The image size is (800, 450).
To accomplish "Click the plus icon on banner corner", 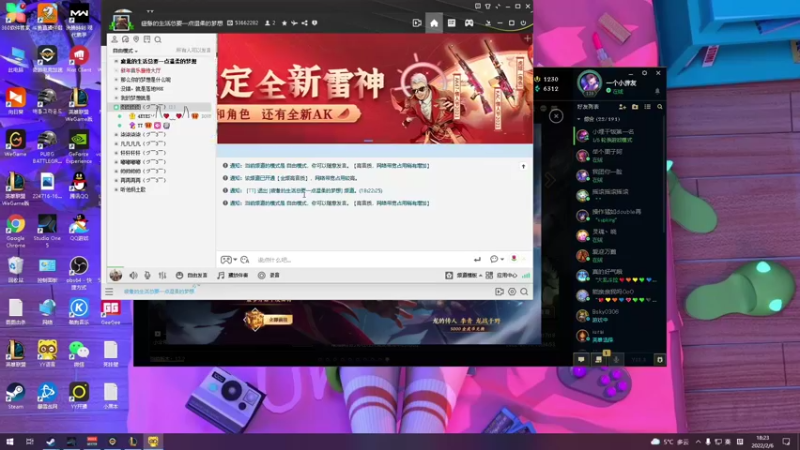I will 527,39.
